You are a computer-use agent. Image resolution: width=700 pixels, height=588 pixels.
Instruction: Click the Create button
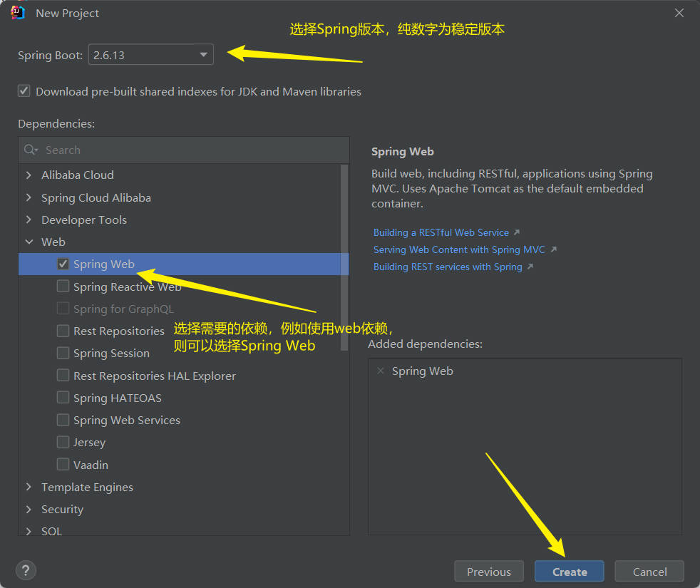(570, 572)
